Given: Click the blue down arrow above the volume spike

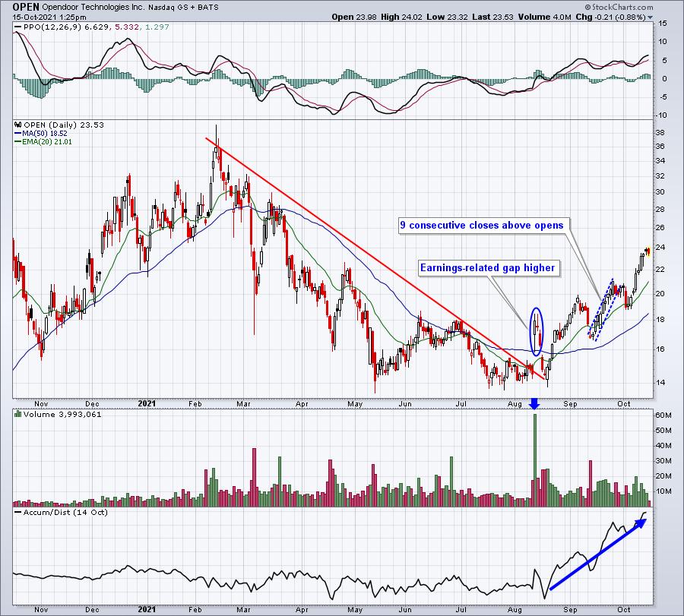Looking at the screenshot, I should pos(534,404).
